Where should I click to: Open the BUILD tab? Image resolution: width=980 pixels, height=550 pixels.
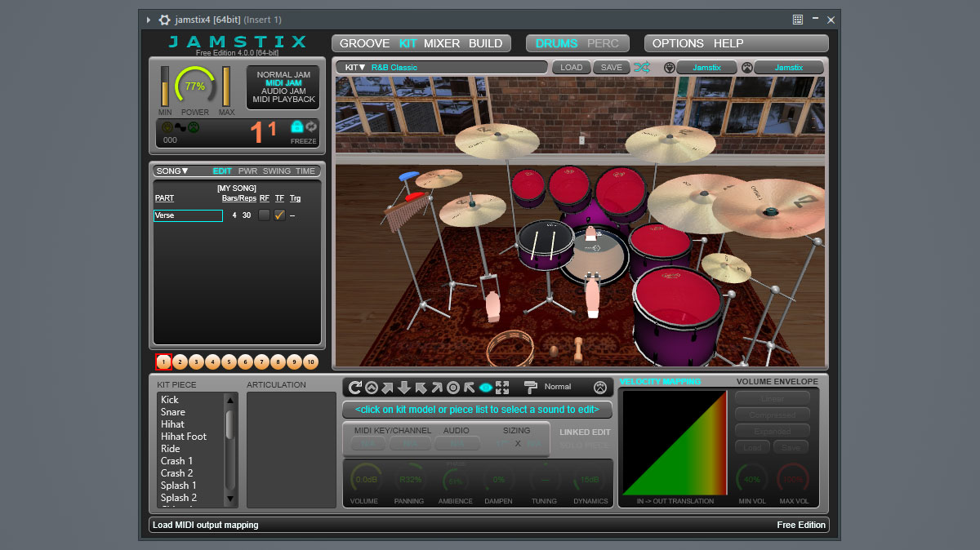coord(486,43)
